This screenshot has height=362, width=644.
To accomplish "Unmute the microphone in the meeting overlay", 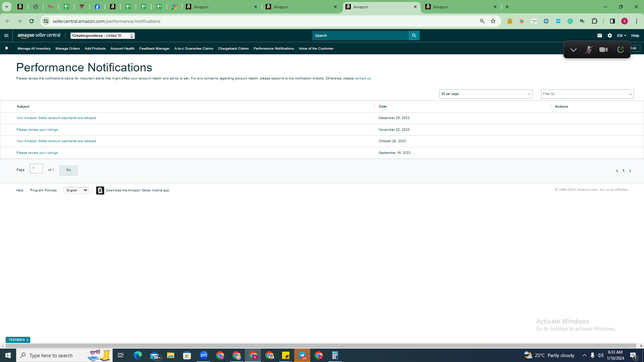I will pos(589,50).
